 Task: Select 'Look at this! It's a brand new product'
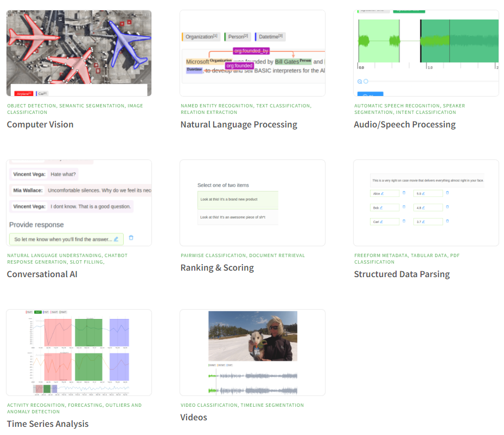238,200
